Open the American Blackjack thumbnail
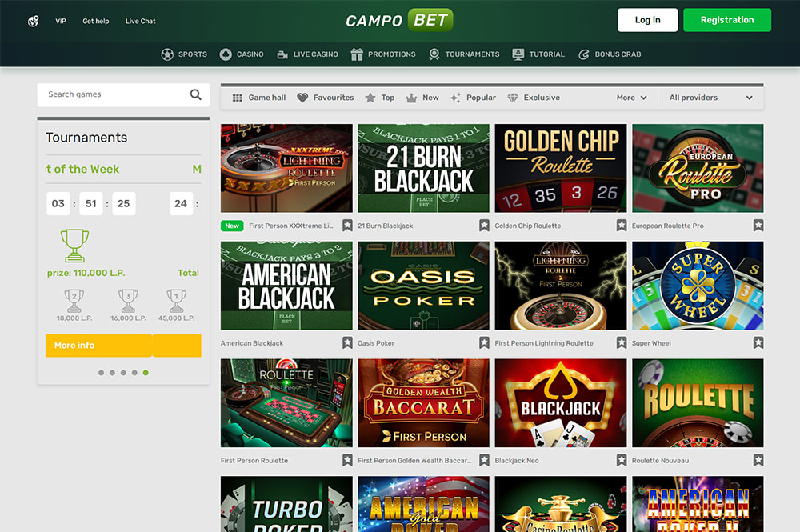Screen dimensions: 800x532 point(286,286)
